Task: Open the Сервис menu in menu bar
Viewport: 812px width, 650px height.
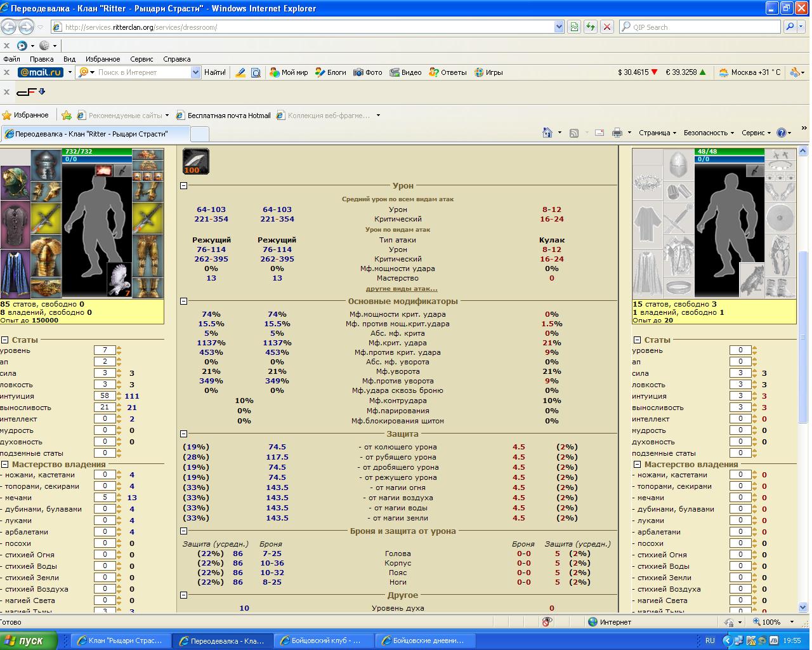Action: pos(141,59)
